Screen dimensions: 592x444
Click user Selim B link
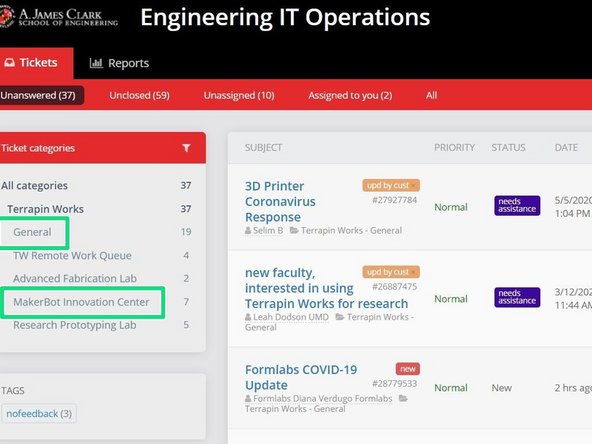click(x=268, y=230)
